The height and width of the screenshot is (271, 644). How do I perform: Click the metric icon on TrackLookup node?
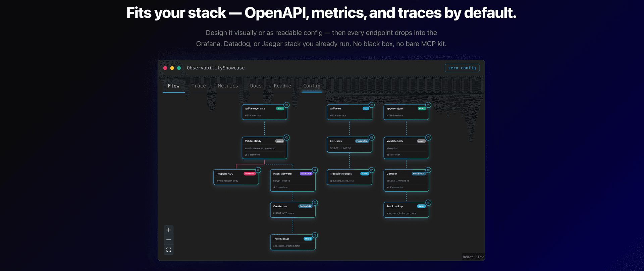[428, 203]
